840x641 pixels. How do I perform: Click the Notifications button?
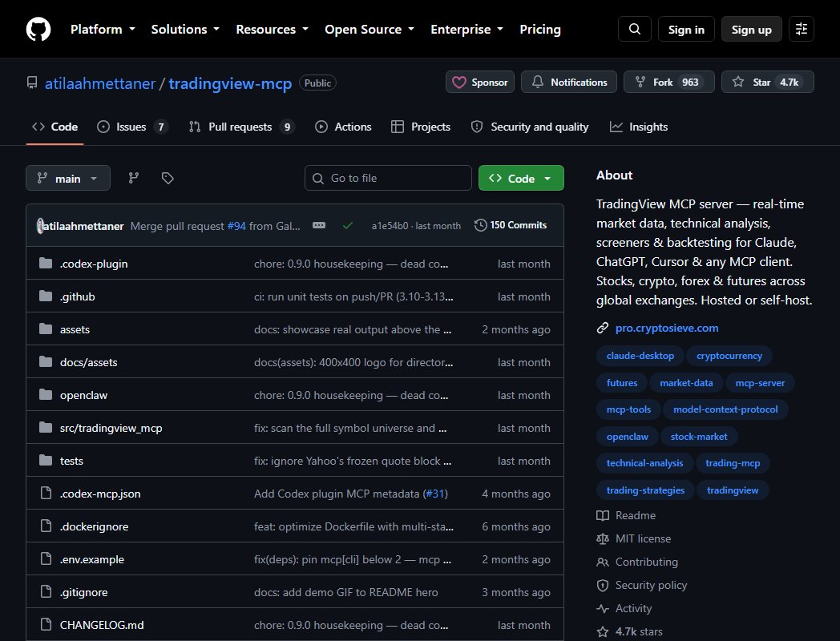pyautogui.click(x=569, y=82)
